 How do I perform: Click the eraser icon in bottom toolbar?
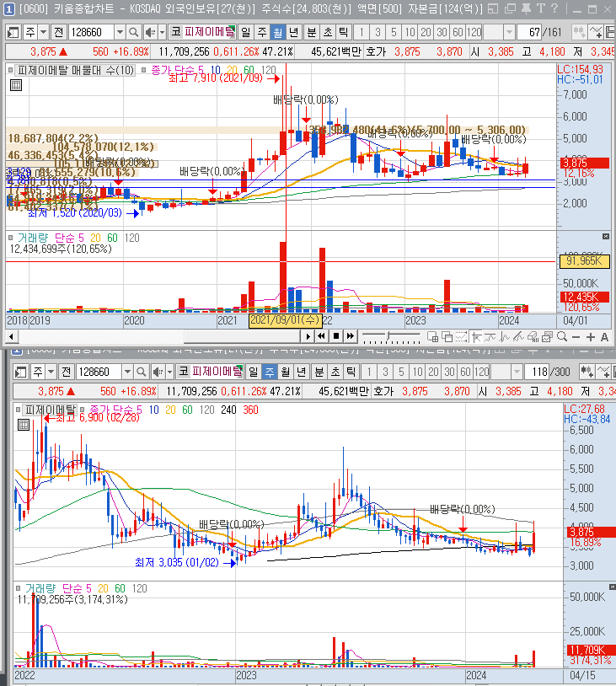tap(533, 337)
